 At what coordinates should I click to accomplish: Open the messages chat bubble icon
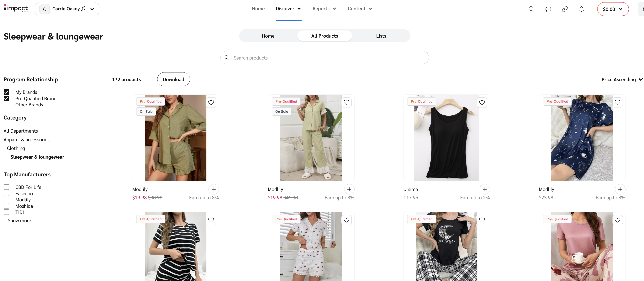click(548, 9)
